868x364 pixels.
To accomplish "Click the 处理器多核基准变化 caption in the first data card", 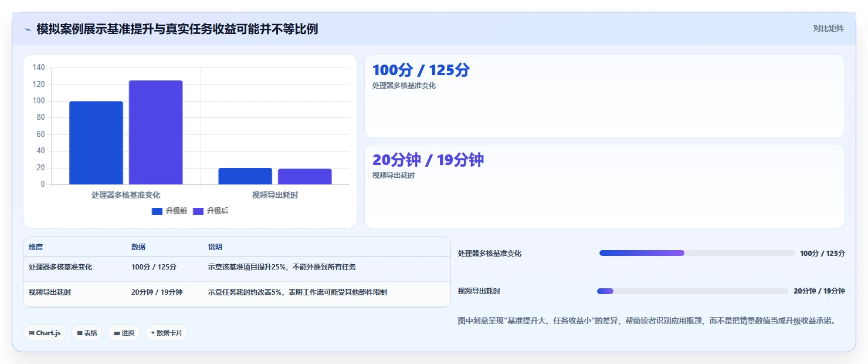I will click(404, 86).
